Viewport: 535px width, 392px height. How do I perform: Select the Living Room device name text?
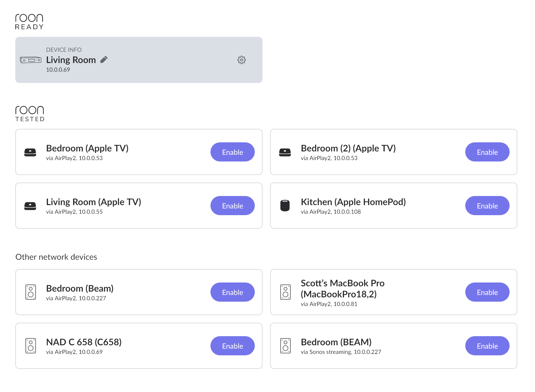pos(71,60)
